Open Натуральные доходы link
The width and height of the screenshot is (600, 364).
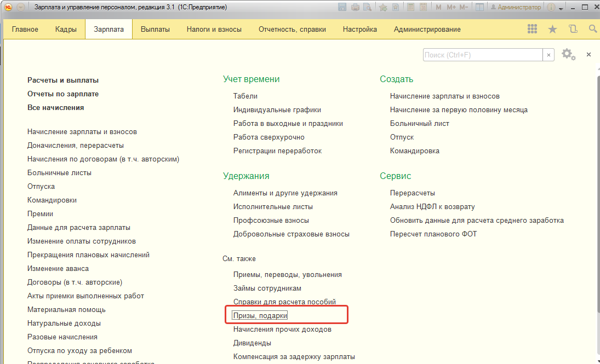(x=64, y=323)
